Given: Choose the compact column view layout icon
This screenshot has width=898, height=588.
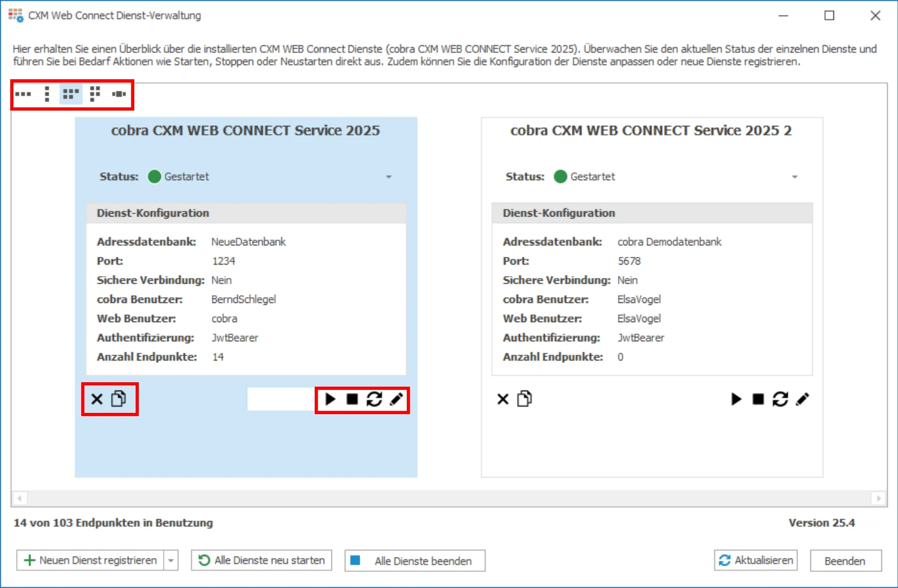Looking at the screenshot, I should (x=95, y=93).
